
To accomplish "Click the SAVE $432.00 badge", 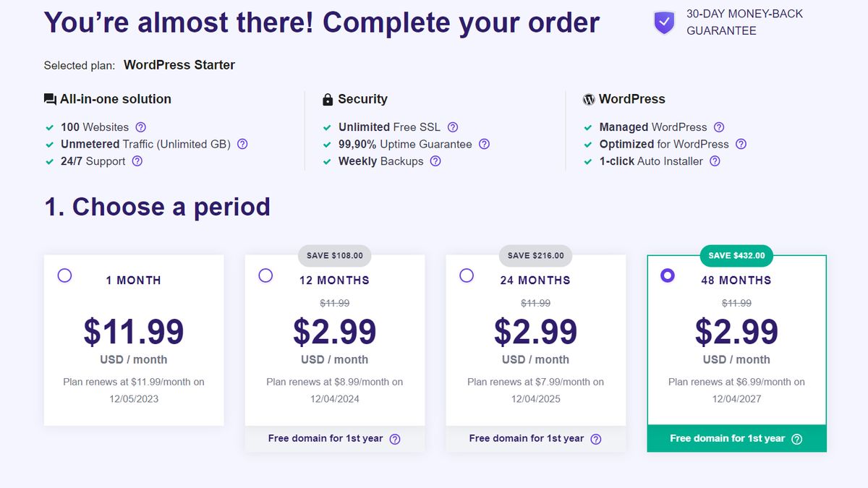I will click(736, 255).
